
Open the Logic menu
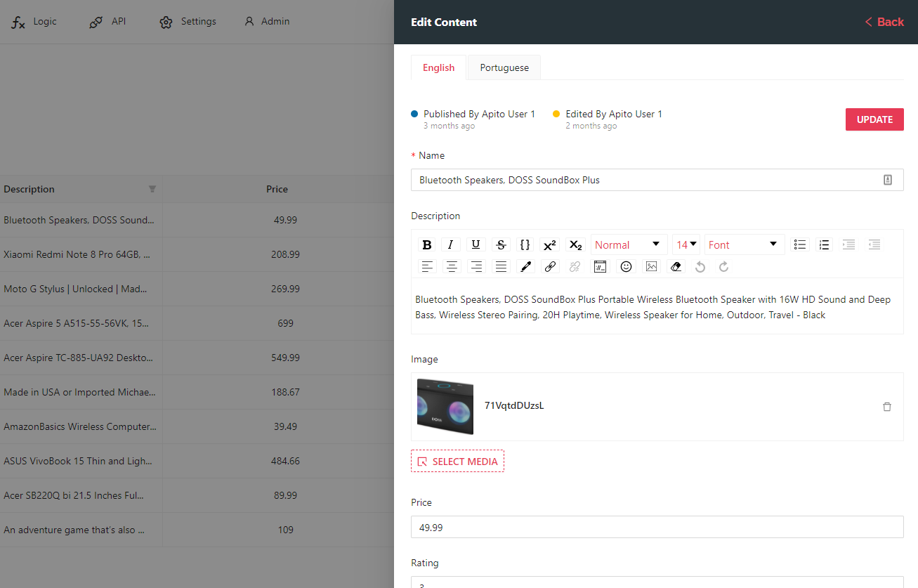point(34,22)
